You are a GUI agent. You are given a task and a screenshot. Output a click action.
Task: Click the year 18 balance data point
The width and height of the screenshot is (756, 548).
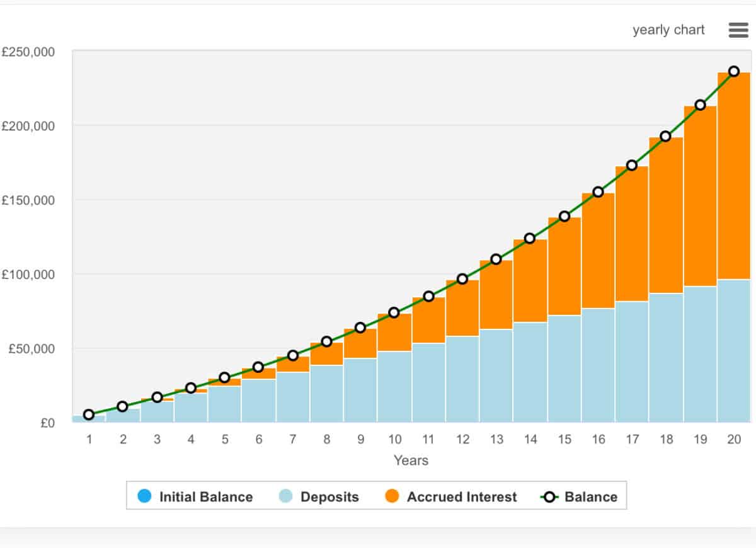[x=666, y=136]
